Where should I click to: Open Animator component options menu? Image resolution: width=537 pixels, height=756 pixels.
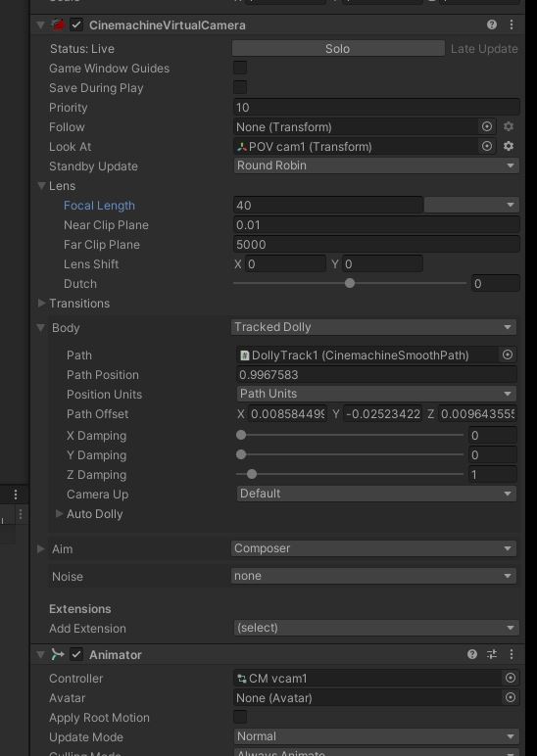coord(512,654)
